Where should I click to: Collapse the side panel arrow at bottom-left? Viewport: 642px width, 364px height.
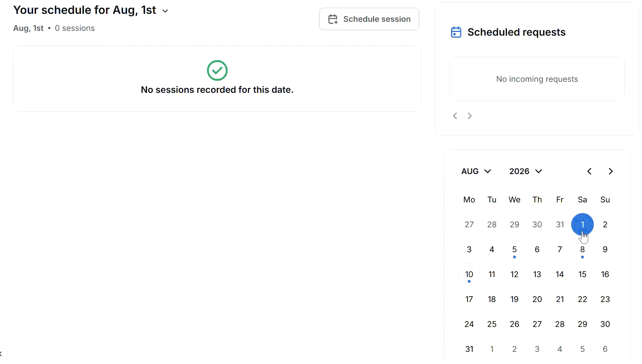pos(1,354)
